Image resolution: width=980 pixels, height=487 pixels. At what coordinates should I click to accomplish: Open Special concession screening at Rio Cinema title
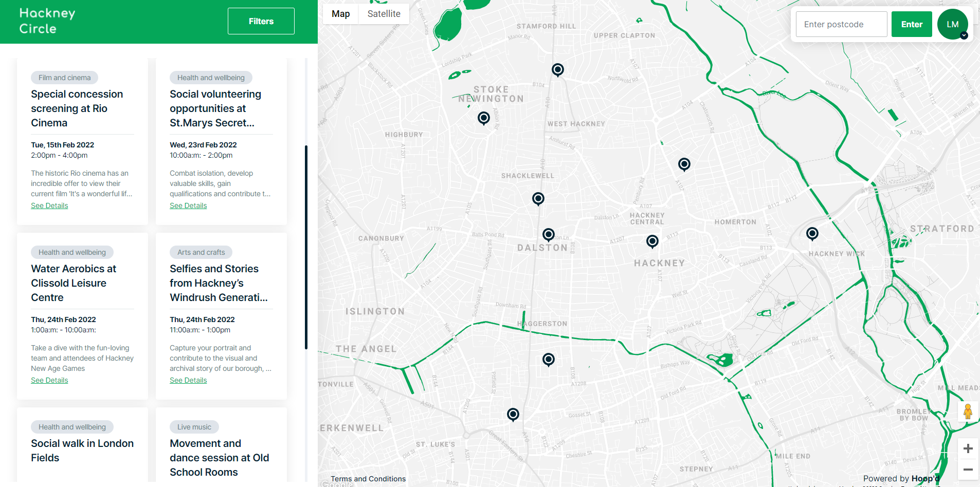(77, 108)
